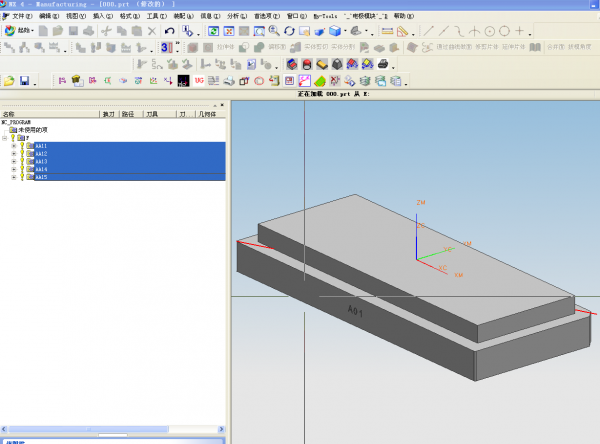This screenshot has width=600, height=444.
Task: Open the 视图 (View) menu
Action: click(x=76, y=16)
